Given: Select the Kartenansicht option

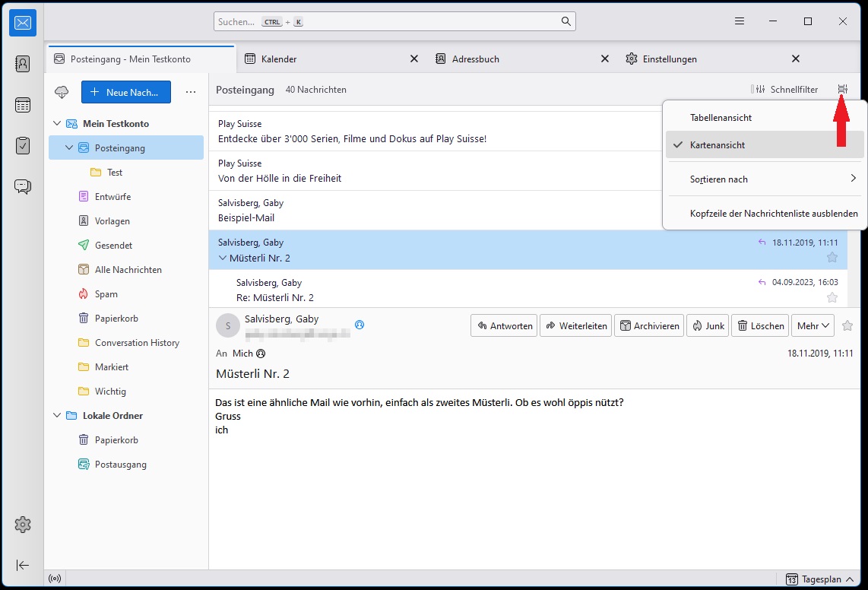Looking at the screenshot, I should point(717,144).
